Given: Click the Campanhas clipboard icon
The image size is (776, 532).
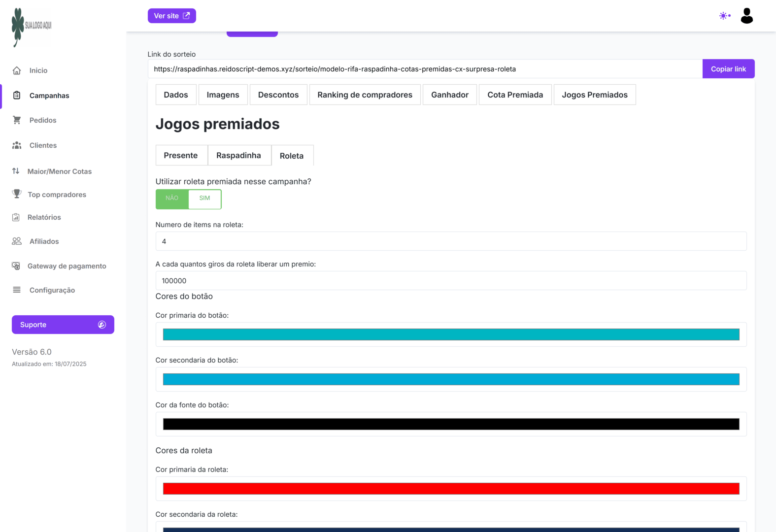Looking at the screenshot, I should (x=17, y=95).
